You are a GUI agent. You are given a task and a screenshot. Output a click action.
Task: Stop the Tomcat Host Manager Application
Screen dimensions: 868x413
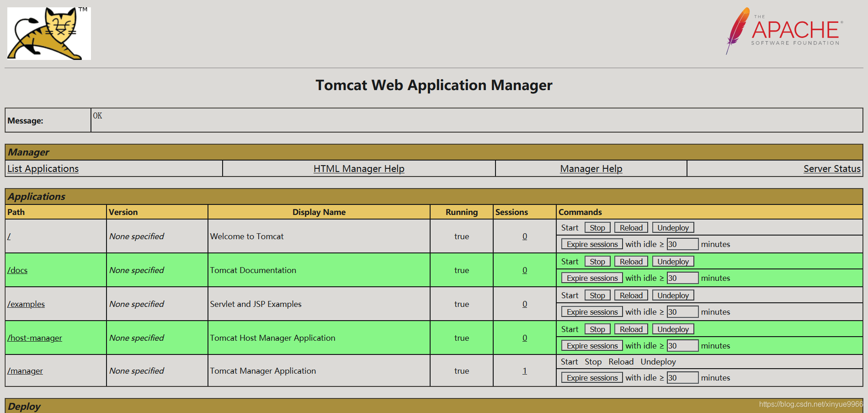click(597, 329)
